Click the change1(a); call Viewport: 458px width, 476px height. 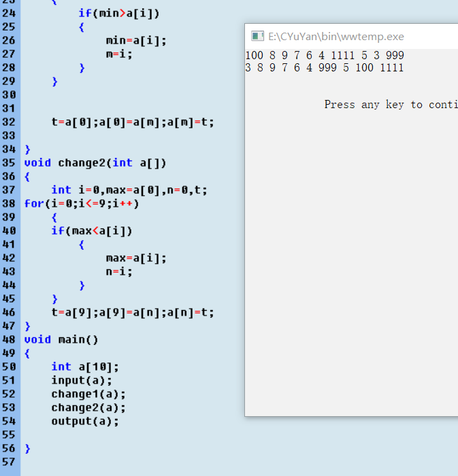(88, 394)
